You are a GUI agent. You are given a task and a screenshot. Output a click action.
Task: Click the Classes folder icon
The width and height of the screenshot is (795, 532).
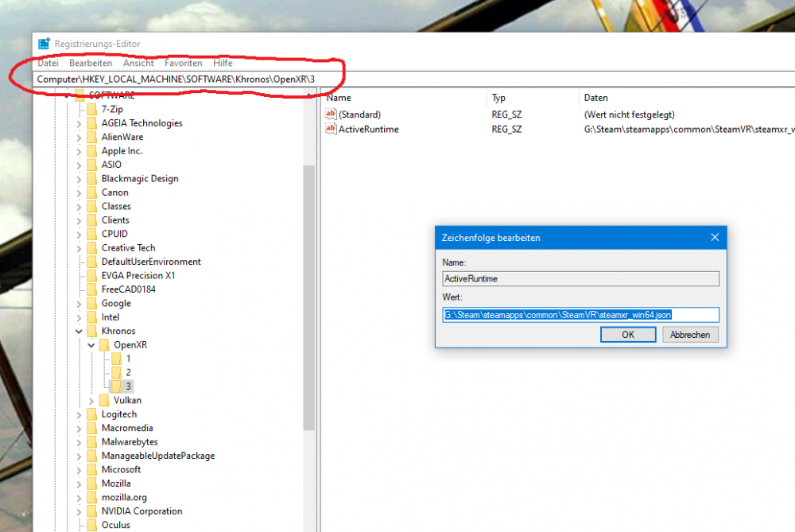[x=91, y=207]
